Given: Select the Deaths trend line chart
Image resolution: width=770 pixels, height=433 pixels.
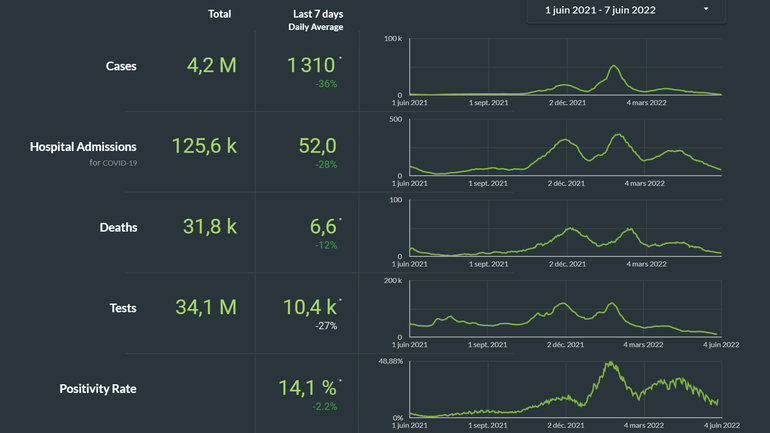Looking at the screenshot, I should [x=563, y=229].
